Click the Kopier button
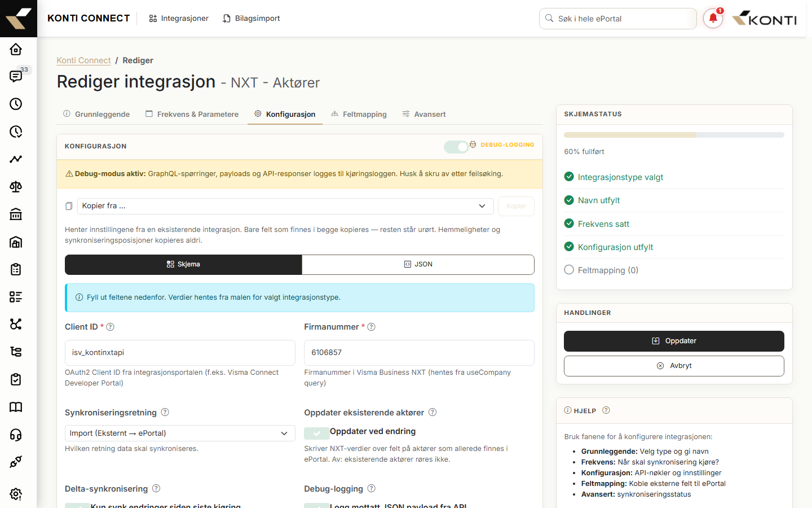Screen dimensions: 812x508 click(x=516, y=206)
